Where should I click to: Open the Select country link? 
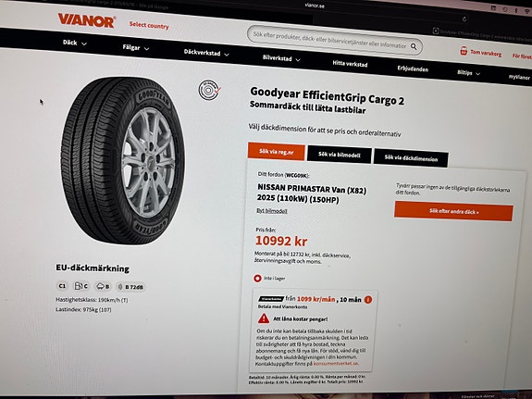coord(149,26)
